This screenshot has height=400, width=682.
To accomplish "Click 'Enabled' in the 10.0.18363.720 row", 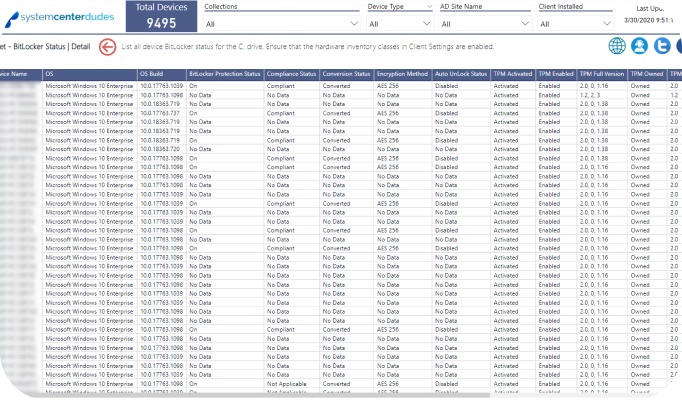I will [x=549, y=149].
